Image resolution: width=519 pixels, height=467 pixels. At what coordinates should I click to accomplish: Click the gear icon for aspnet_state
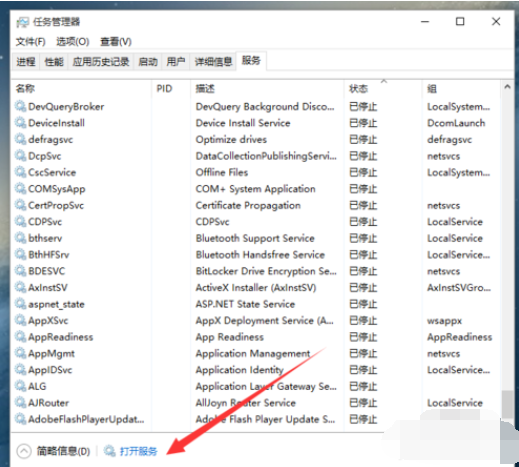pos(20,304)
